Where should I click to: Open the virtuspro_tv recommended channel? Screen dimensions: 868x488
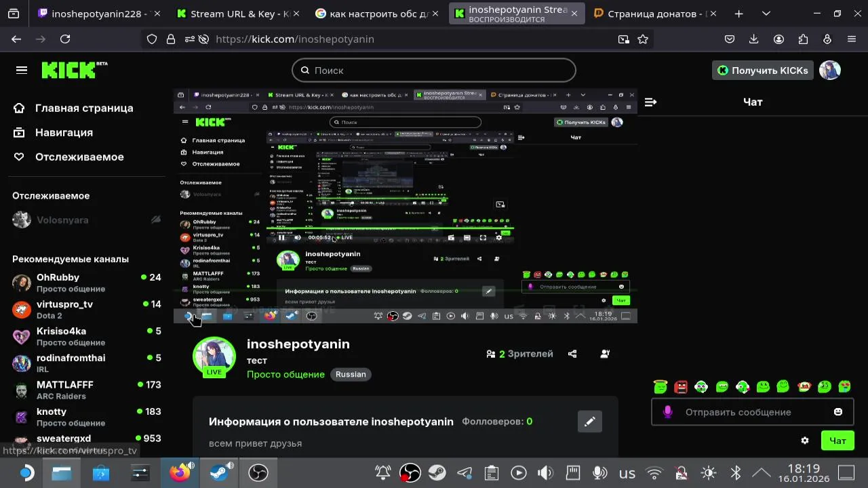click(x=87, y=310)
